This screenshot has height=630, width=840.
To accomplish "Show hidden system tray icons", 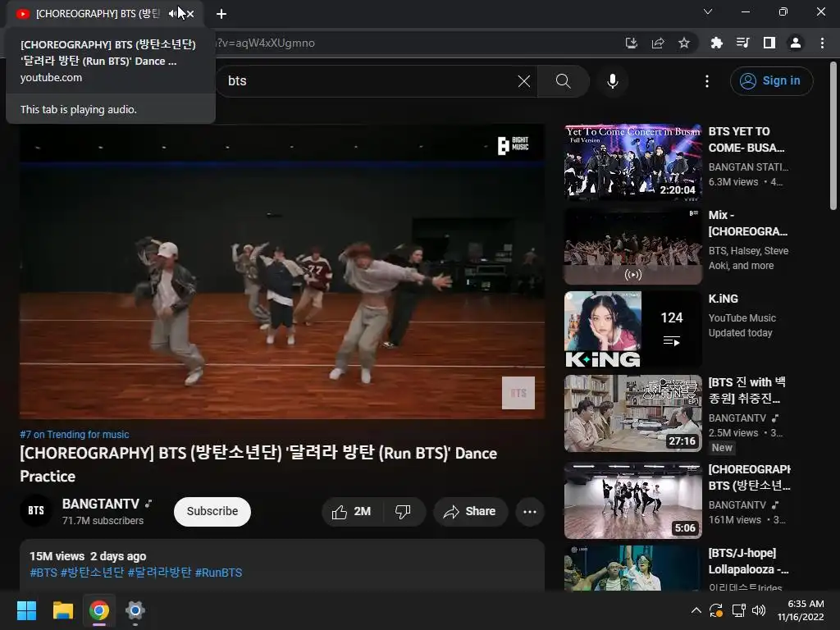I will point(696,610).
